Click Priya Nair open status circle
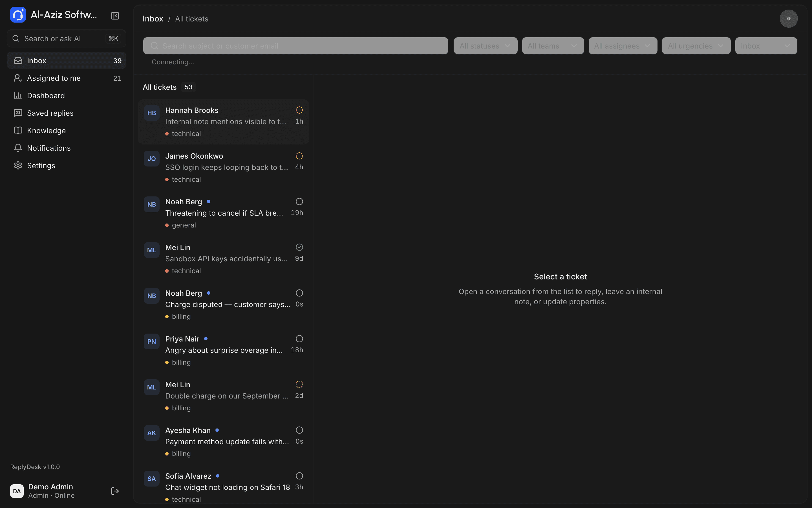 click(299, 339)
